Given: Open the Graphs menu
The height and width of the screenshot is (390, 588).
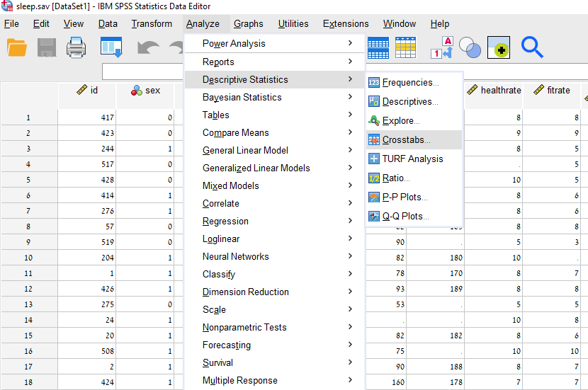Looking at the screenshot, I should pyautogui.click(x=248, y=24).
